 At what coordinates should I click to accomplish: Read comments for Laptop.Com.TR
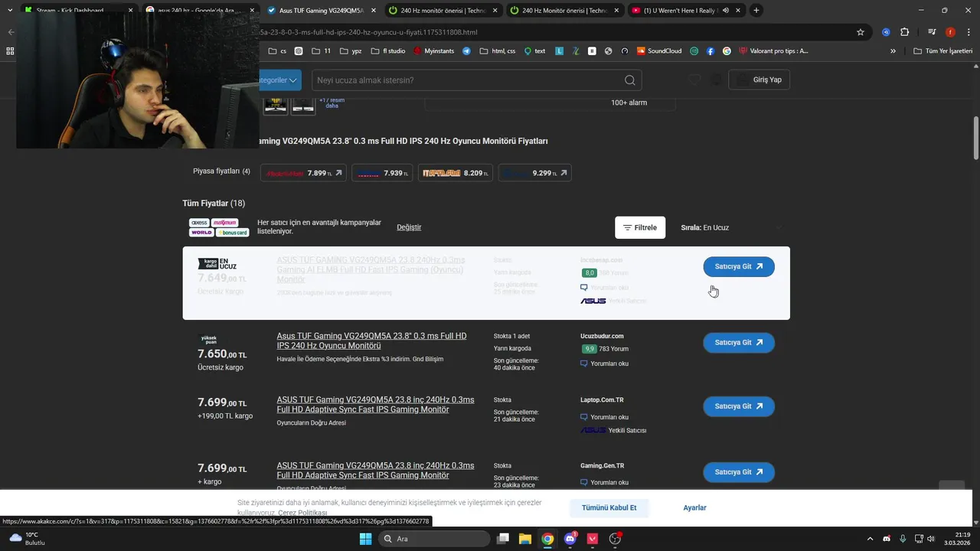click(605, 417)
